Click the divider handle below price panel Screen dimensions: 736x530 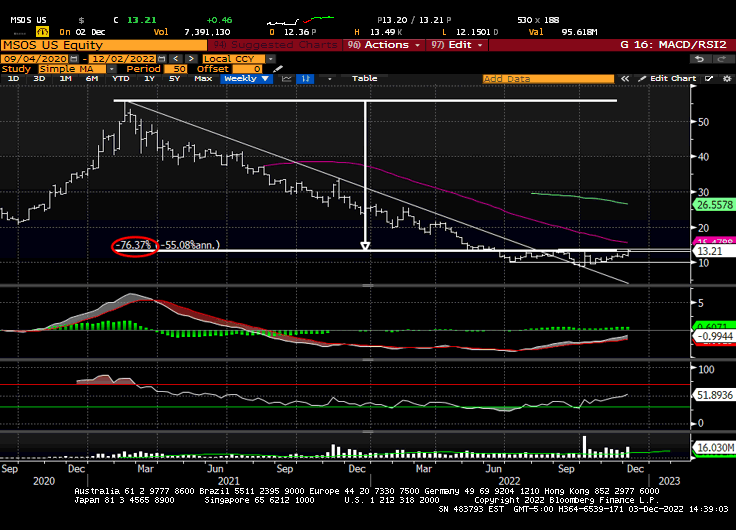pyautogui.click(x=368, y=285)
